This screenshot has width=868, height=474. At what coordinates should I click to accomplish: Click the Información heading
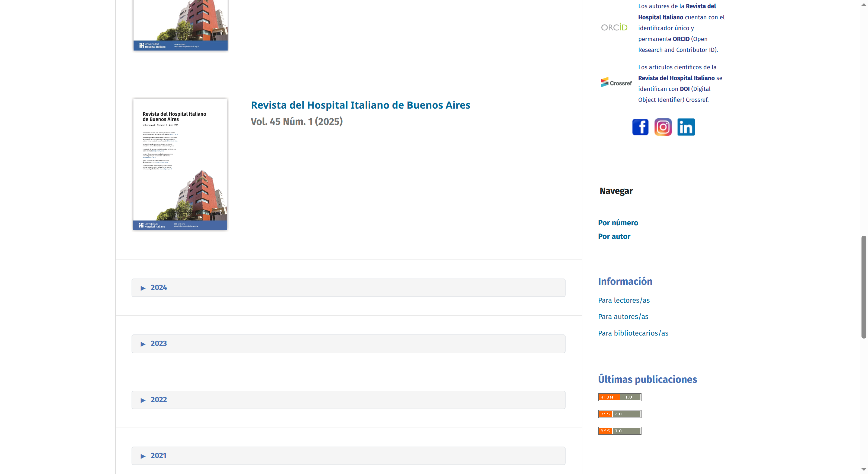click(x=625, y=282)
